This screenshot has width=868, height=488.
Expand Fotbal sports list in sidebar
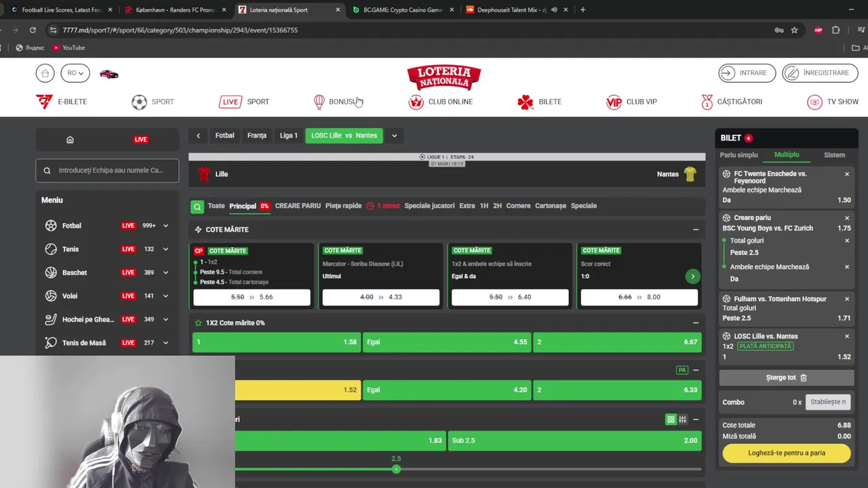pyautogui.click(x=166, y=226)
